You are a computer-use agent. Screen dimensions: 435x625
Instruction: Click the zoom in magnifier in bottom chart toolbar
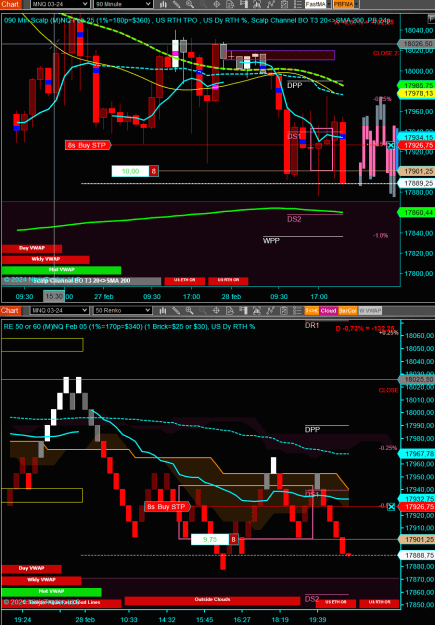coord(190,310)
